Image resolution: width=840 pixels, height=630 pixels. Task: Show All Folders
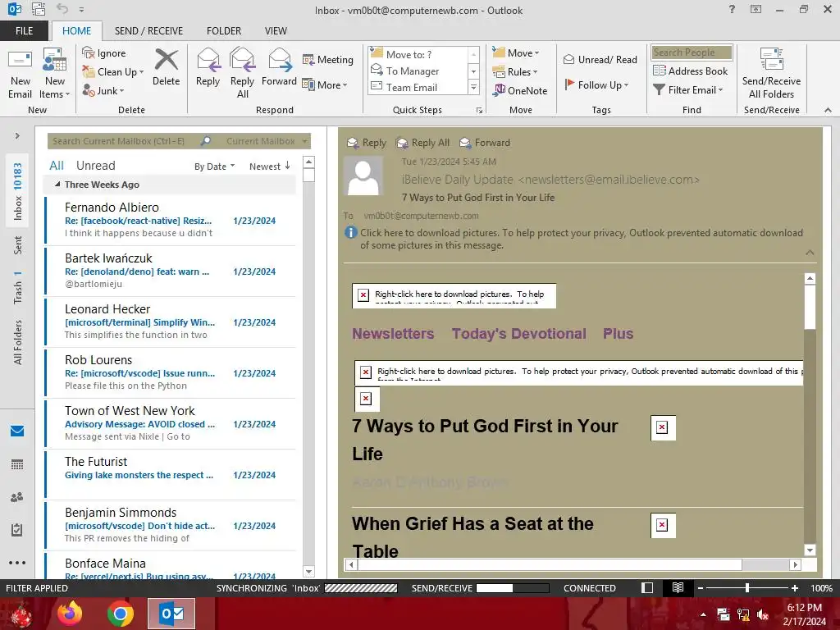pos(17,342)
